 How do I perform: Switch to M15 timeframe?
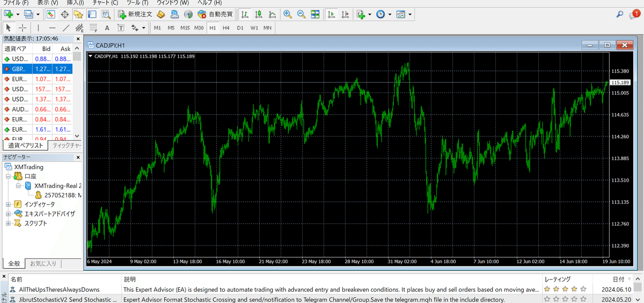point(185,27)
